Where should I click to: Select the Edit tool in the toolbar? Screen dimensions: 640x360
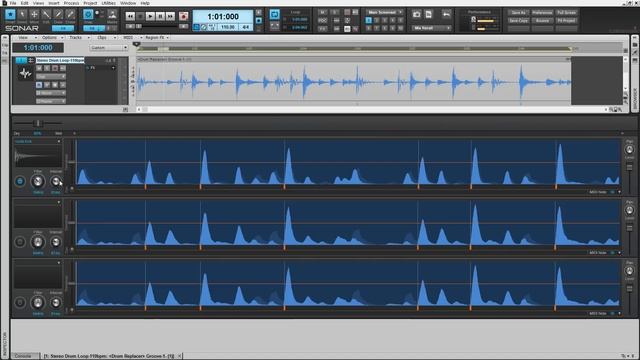(x=46, y=15)
